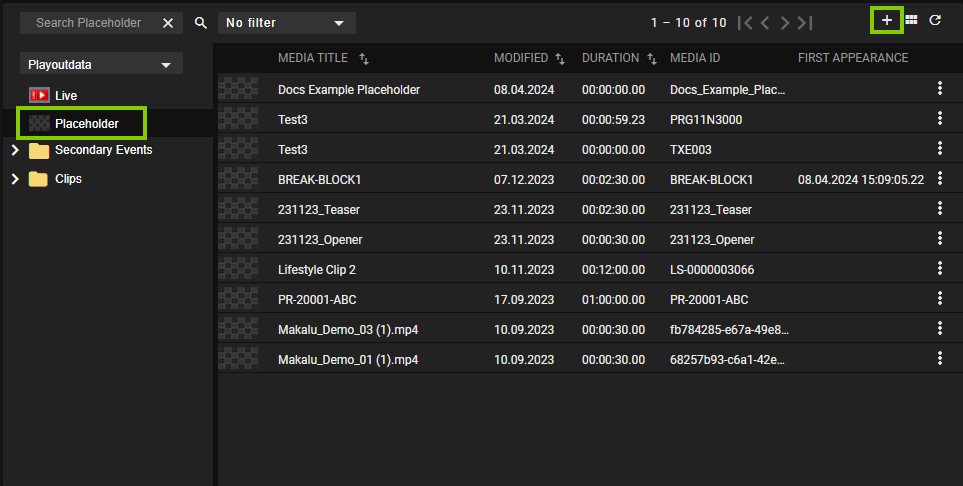Sort list by Duration

(x=652, y=59)
